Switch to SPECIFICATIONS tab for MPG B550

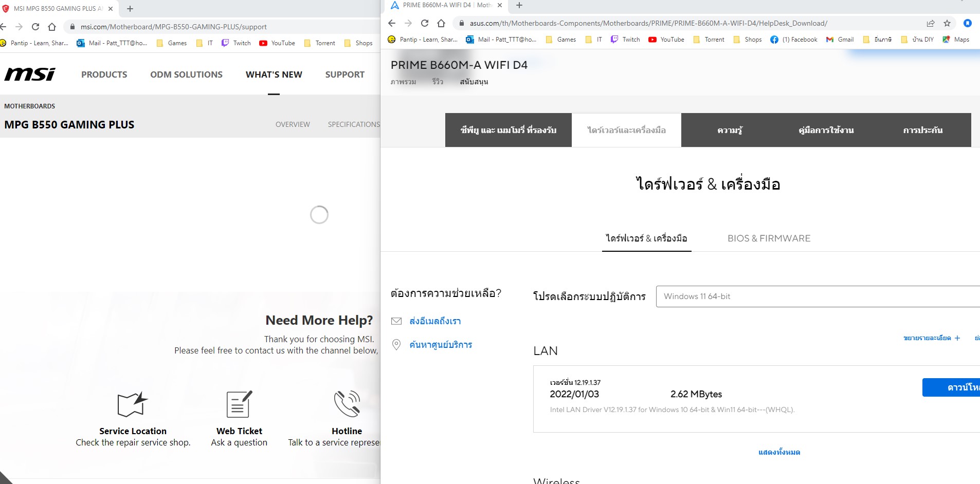(354, 124)
